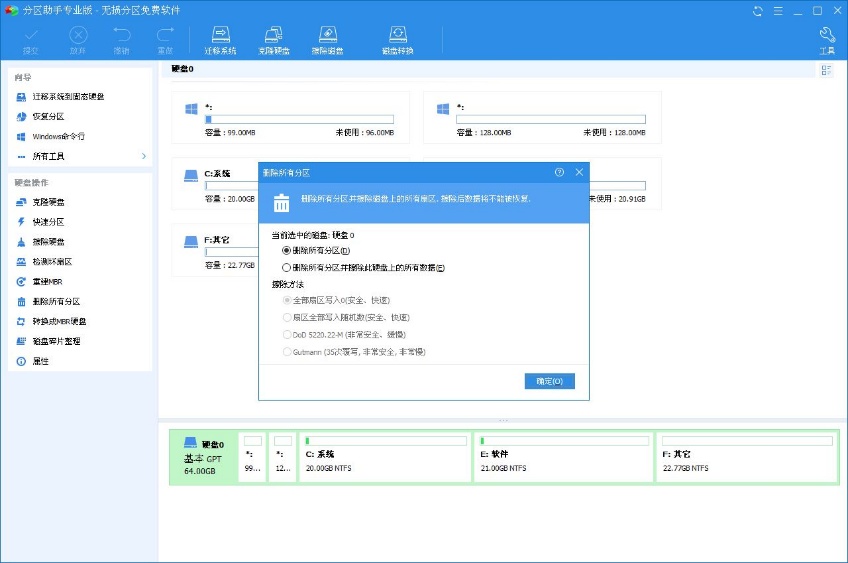
Task: Select DoD 5220.22-M wipe method radio
Action: pyautogui.click(x=287, y=335)
